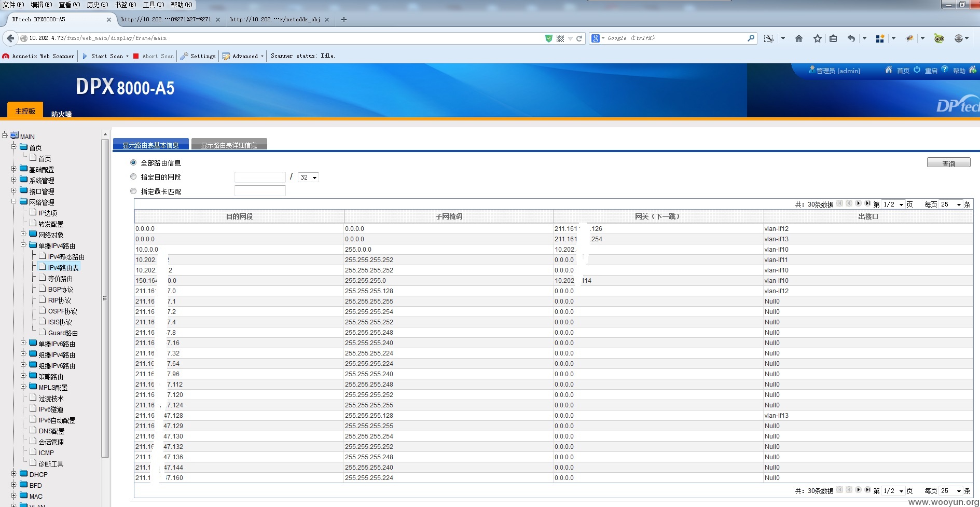Image resolution: width=980 pixels, height=507 pixels.
Task: Click the green shield security icon
Action: (549, 38)
